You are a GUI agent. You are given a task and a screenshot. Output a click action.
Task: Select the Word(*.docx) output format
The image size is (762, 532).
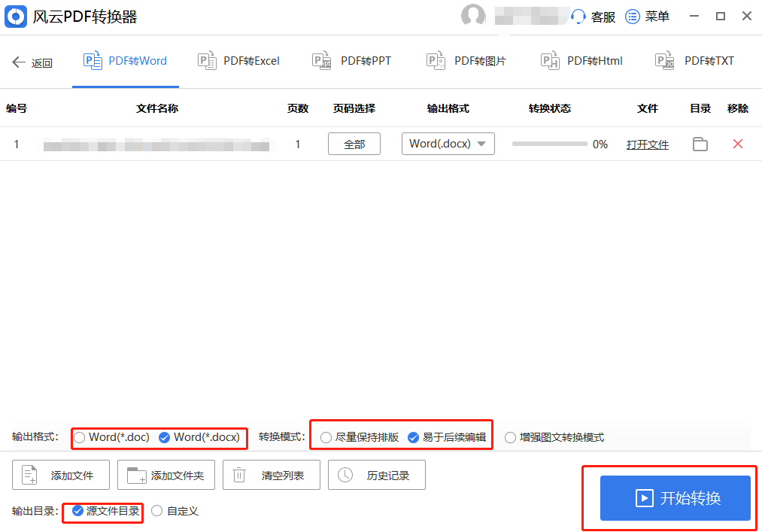[199, 437]
